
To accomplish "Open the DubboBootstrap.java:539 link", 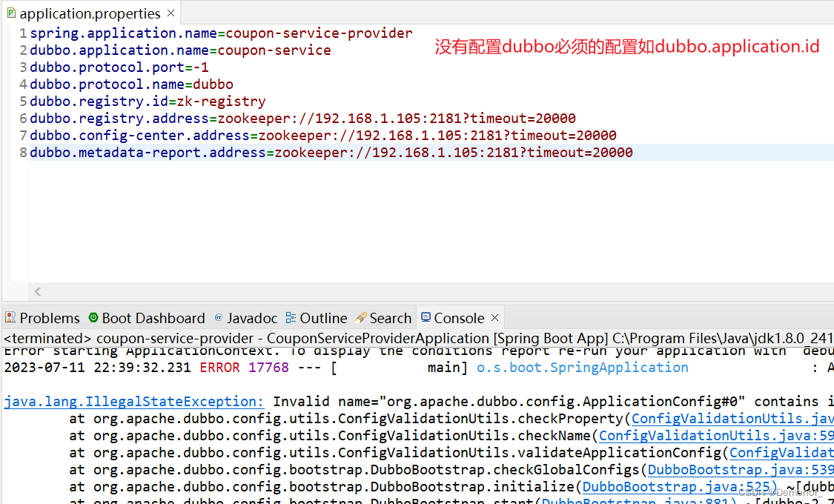I will pos(740,469).
